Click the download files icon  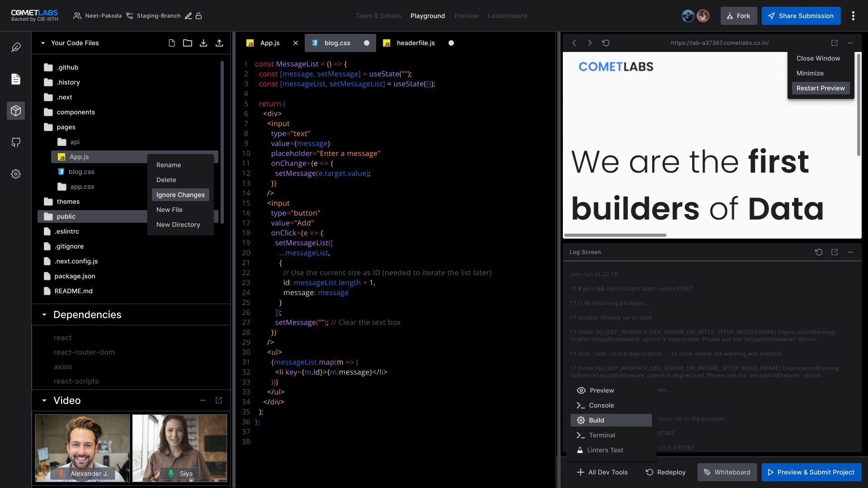(x=203, y=43)
